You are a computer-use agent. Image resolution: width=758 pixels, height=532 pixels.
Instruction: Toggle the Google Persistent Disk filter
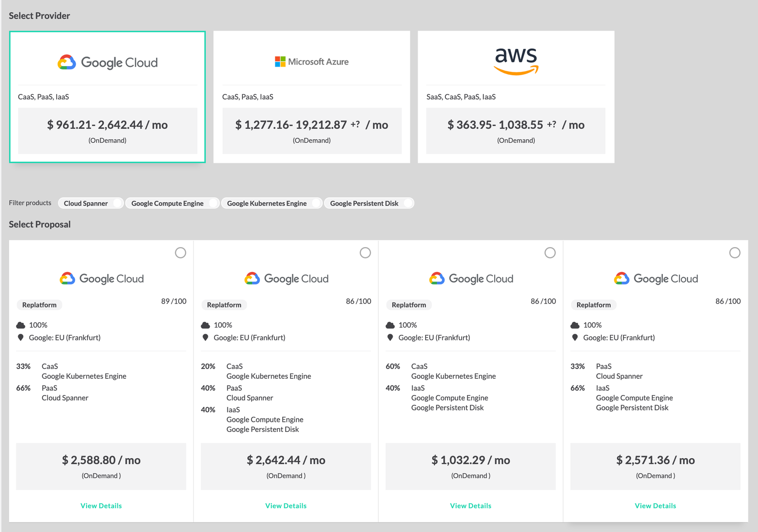click(x=369, y=203)
